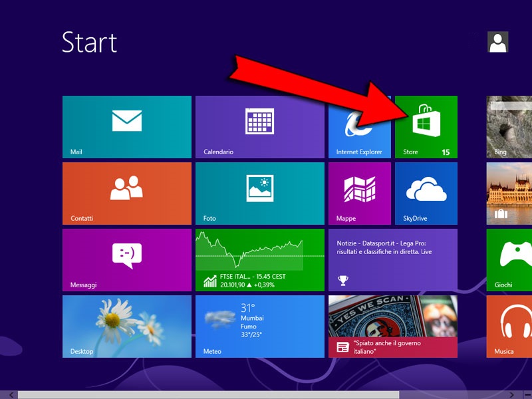
Task: Open the travel tile with suitcase icon
Action: 509,194
